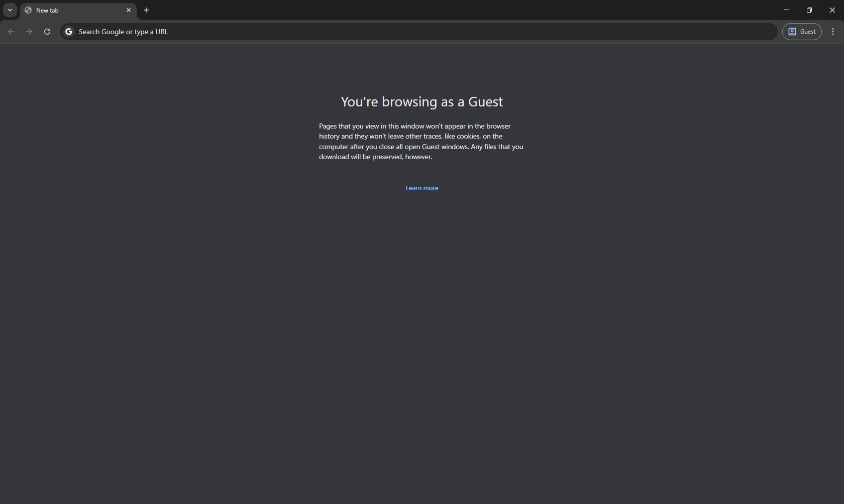
Task: Restore the browser window size
Action: point(809,10)
